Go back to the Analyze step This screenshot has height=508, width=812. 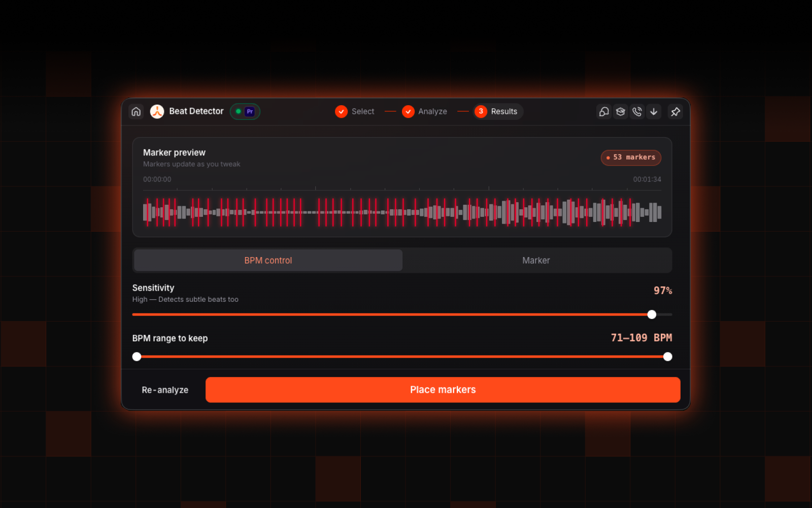point(425,111)
